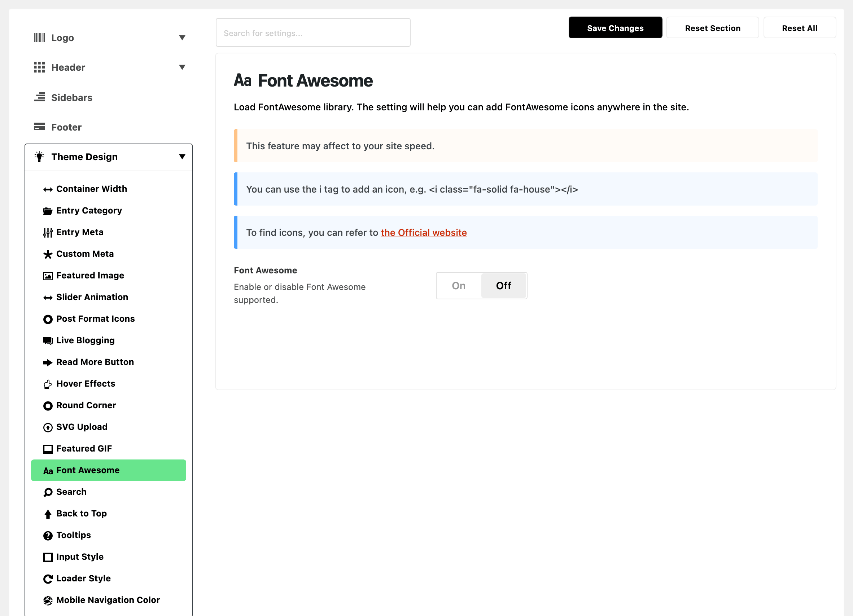Click the Mobile Navigation Color palette icon

click(48, 600)
